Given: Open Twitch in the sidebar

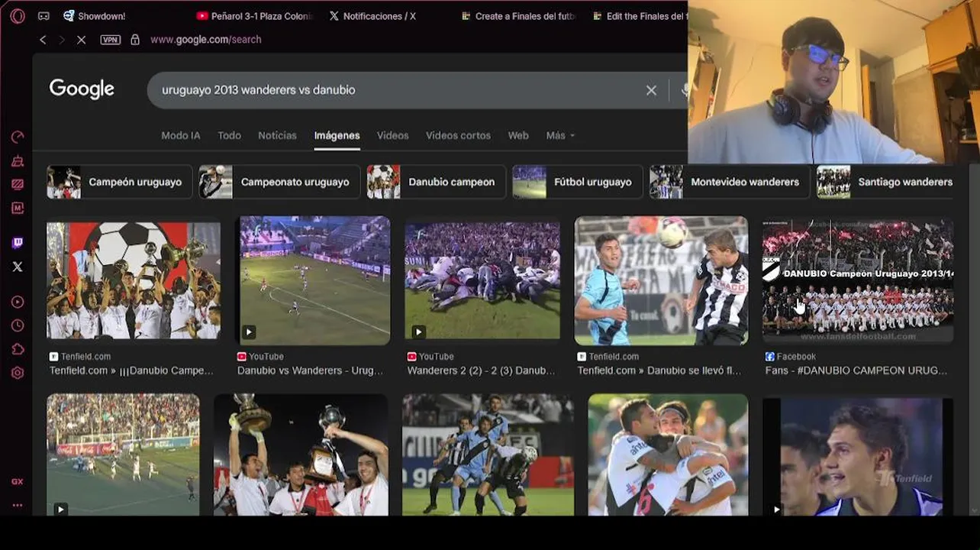Looking at the screenshot, I should coord(18,243).
